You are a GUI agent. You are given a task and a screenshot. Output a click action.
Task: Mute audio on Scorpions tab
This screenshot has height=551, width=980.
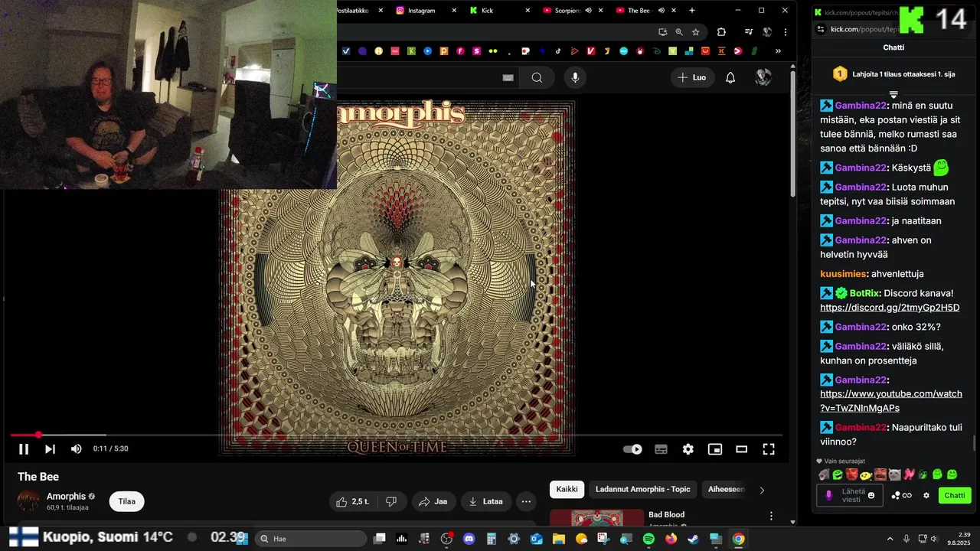coord(588,10)
